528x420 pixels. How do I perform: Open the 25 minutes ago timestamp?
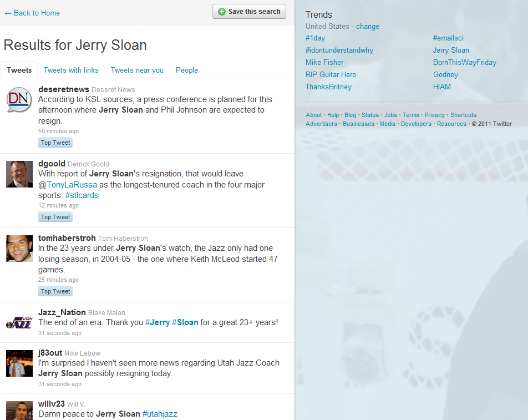click(x=58, y=280)
